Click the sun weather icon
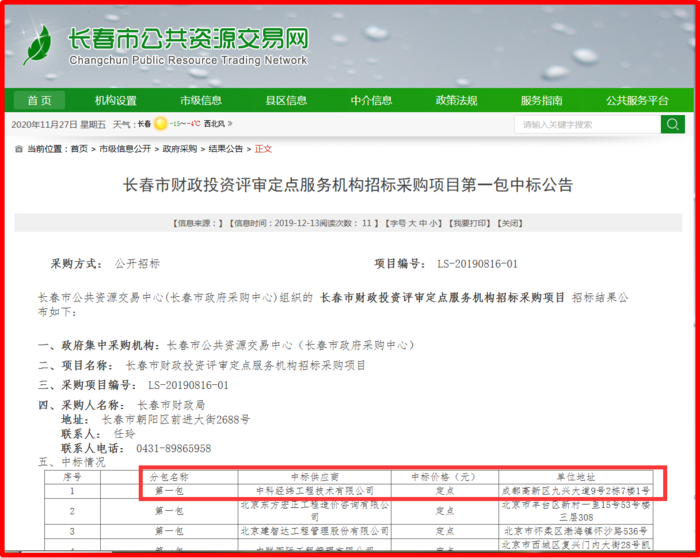 tap(160, 124)
